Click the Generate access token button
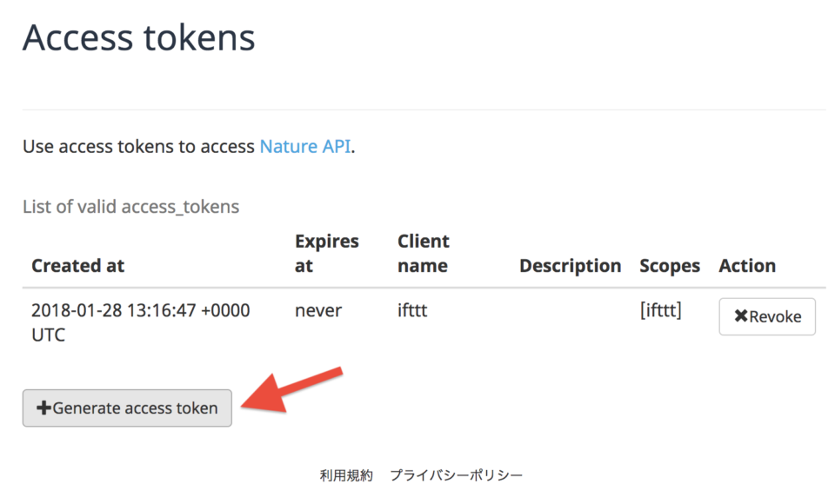835x504 pixels. coord(127,408)
